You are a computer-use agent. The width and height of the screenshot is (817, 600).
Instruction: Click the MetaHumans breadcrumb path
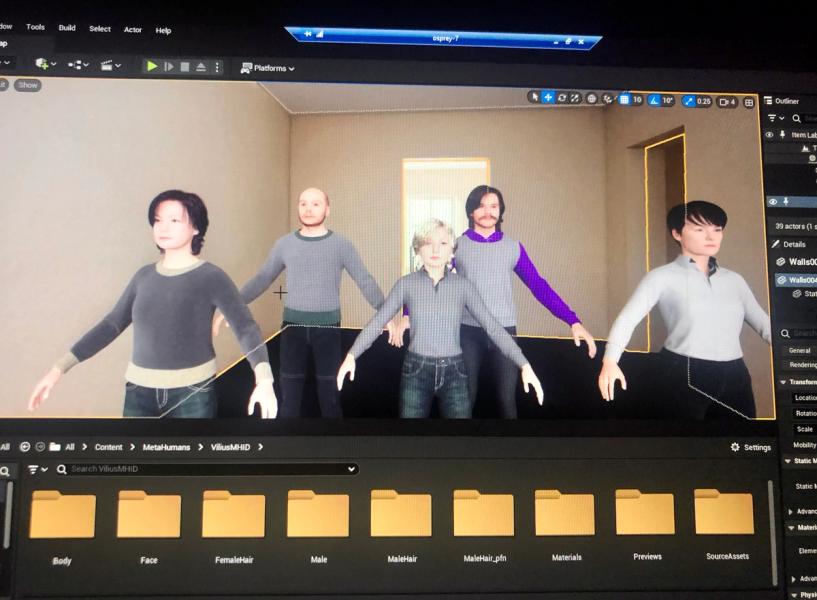click(166, 447)
